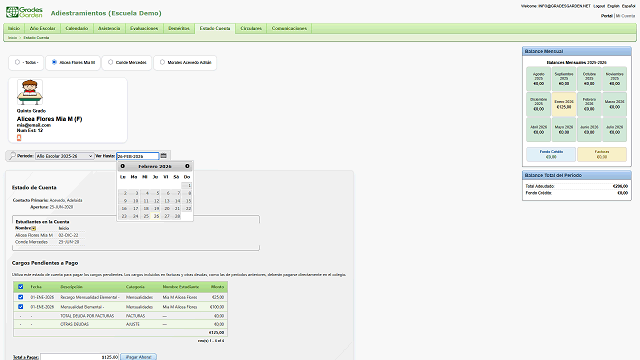This screenshot has height=360, width=640.
Task: Select the Mayo 2026 balance tile
Action: pyautogui.click(x=564, y=129)
